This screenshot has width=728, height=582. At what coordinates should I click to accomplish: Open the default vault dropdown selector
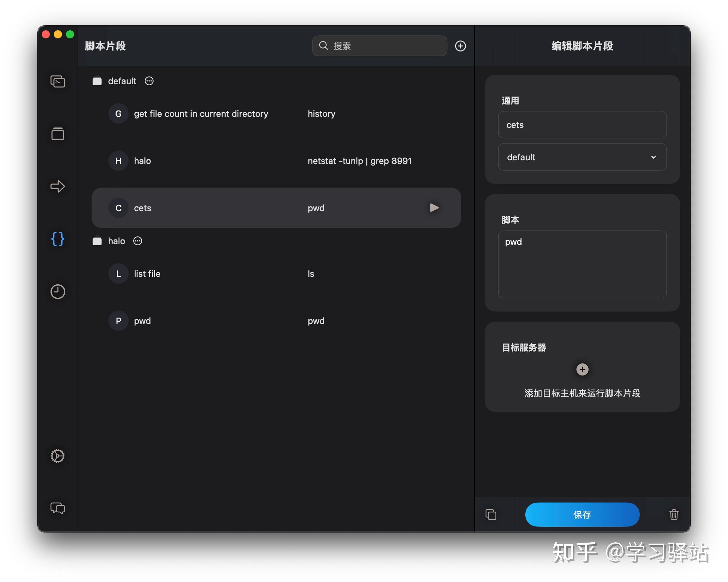click(x=582, y=157)
